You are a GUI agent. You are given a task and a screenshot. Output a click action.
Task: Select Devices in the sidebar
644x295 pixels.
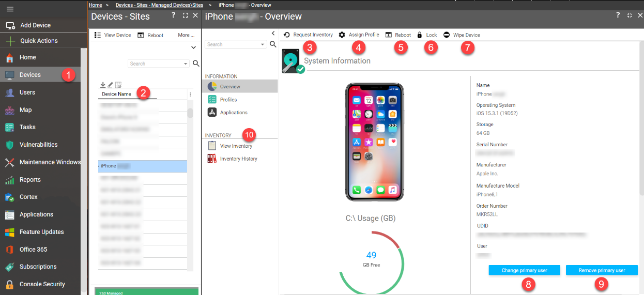point(40,75)
